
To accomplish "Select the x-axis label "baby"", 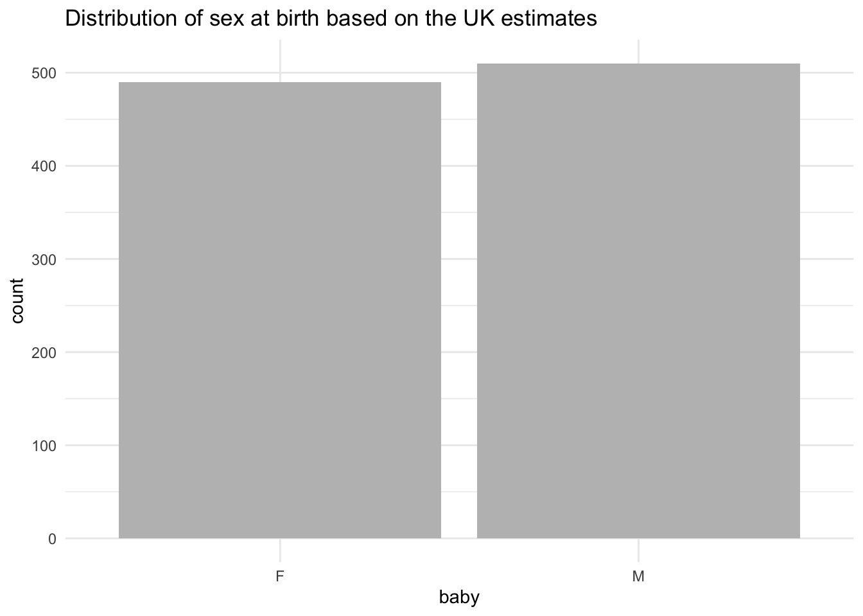I will [x=459, y=598].
